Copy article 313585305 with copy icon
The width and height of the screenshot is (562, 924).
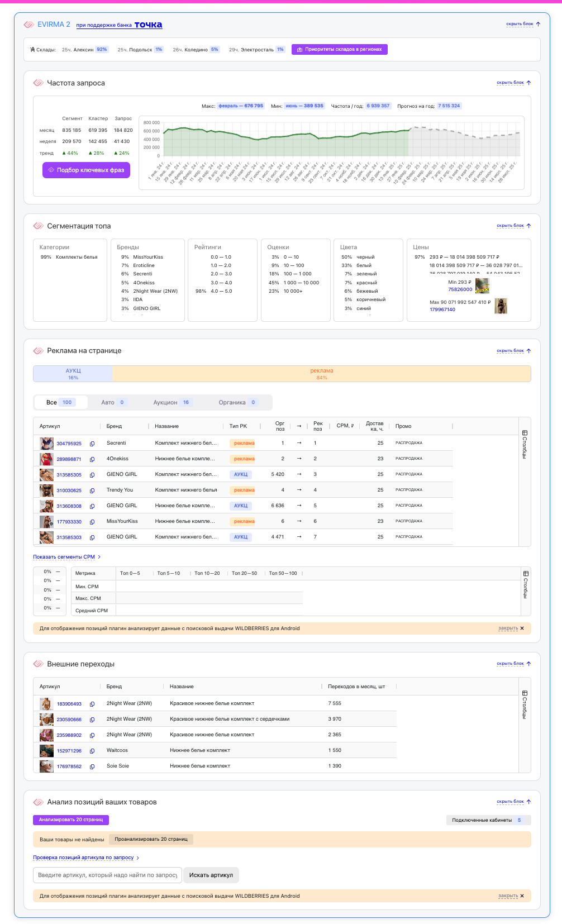92,475
